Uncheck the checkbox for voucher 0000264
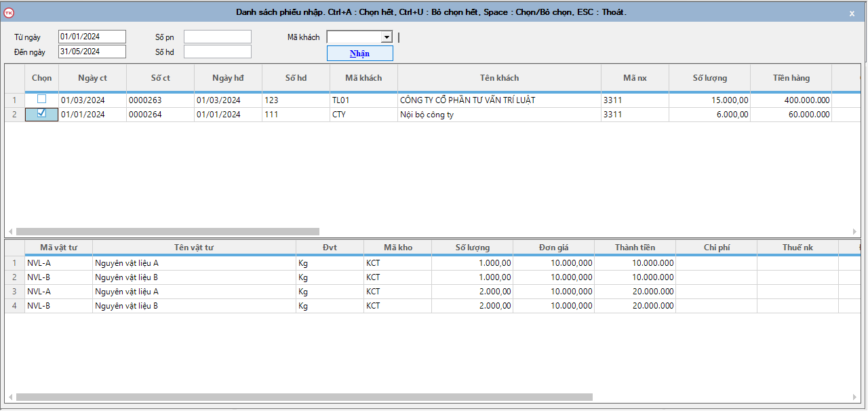Screen dimensions: 868x411 pos(41,114)
